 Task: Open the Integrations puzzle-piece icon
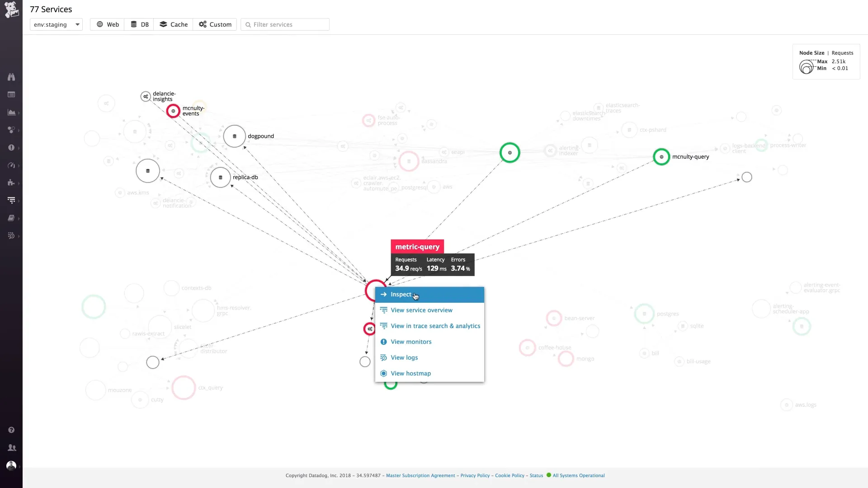pos(11,183)
